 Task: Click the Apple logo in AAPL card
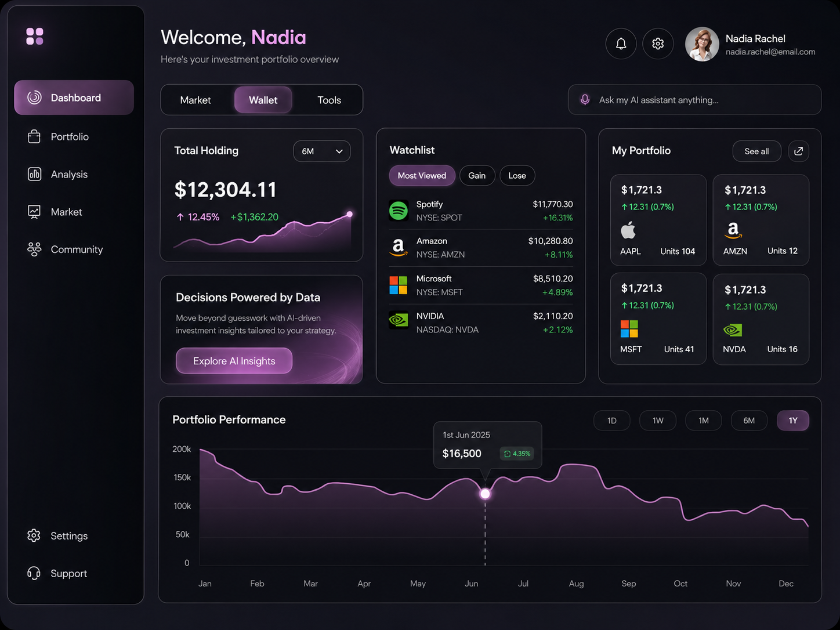pos(628,230)
